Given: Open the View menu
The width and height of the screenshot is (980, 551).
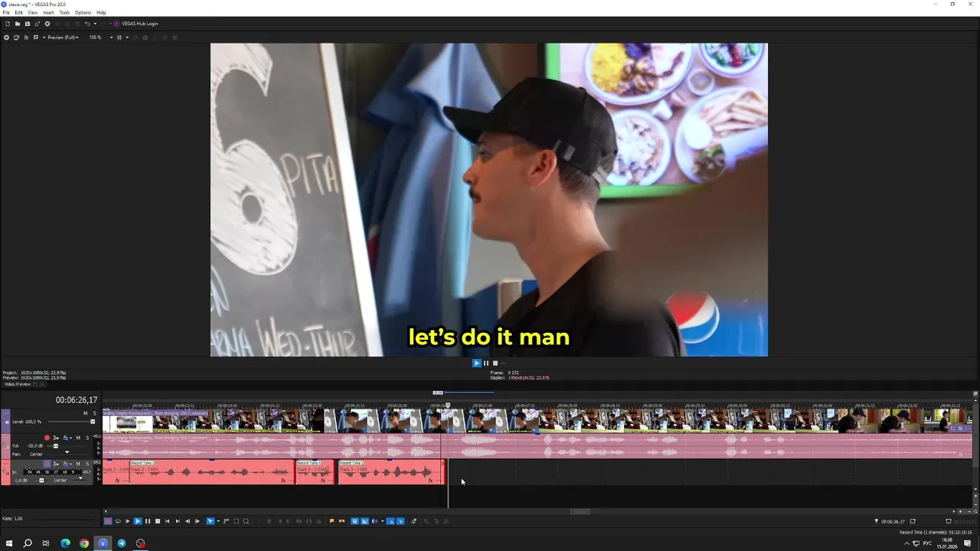Looking at the screenshot, I should coord(32,12).
